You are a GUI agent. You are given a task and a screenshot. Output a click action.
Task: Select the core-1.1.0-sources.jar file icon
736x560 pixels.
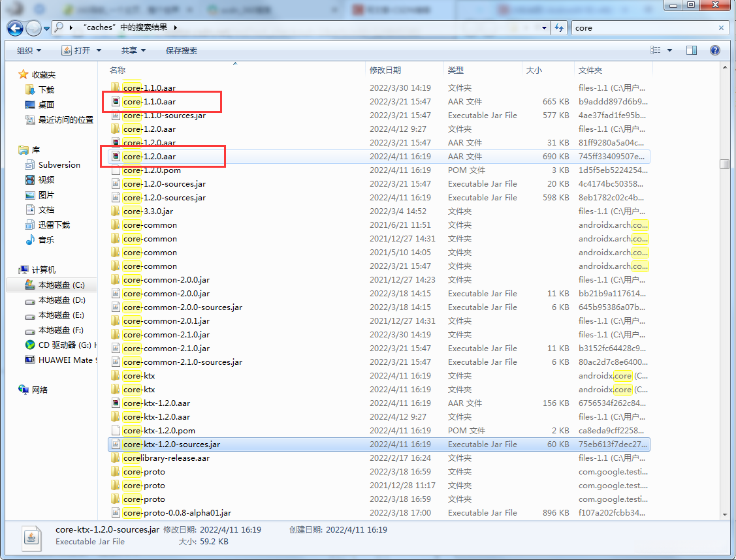click(x=116, y=116)
